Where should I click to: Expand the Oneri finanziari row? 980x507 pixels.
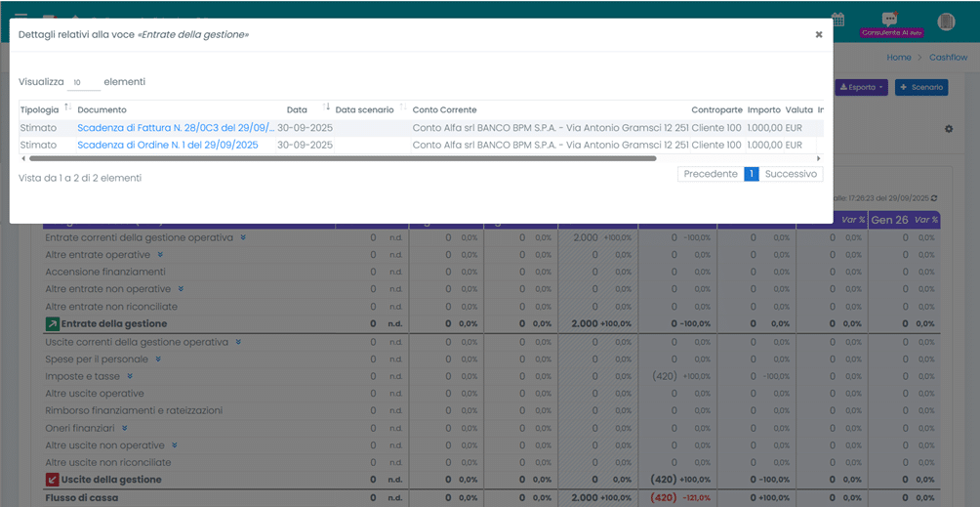[x=124, y=428]
